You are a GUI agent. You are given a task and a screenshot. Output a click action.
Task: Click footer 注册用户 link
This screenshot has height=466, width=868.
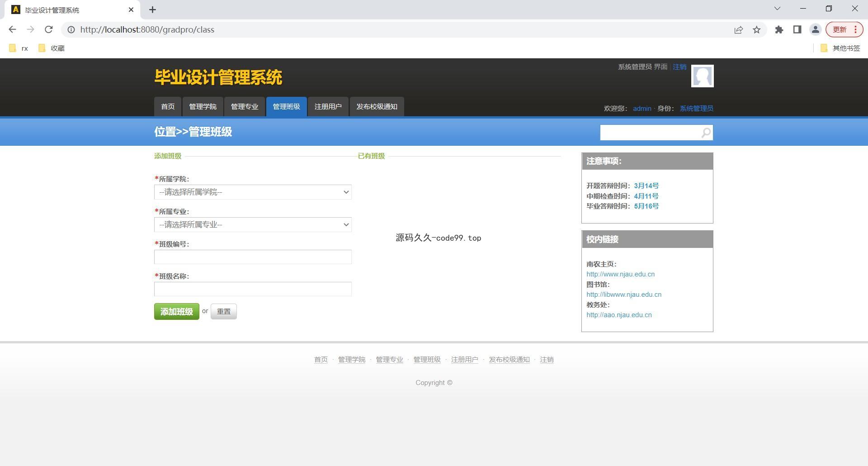click(x=464, y=360)
